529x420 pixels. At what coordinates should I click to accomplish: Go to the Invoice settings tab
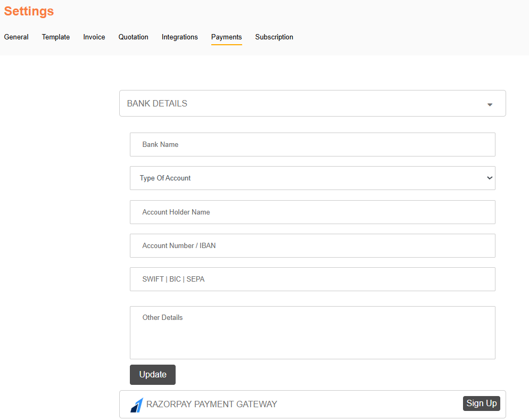click(x=94, y=37)
